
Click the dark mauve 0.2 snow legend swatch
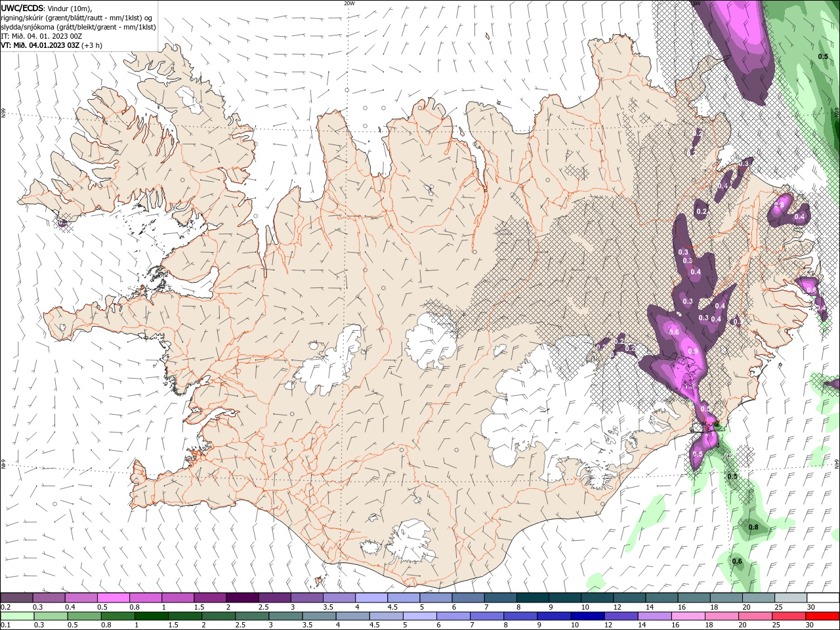click(16, 597)
